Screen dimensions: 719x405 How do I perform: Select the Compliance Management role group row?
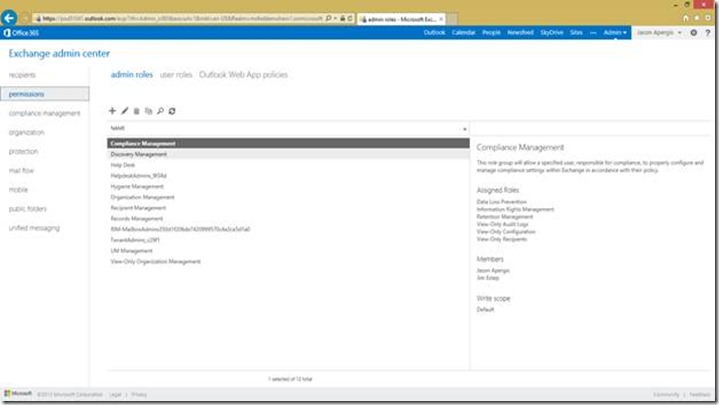coord(288,143)
